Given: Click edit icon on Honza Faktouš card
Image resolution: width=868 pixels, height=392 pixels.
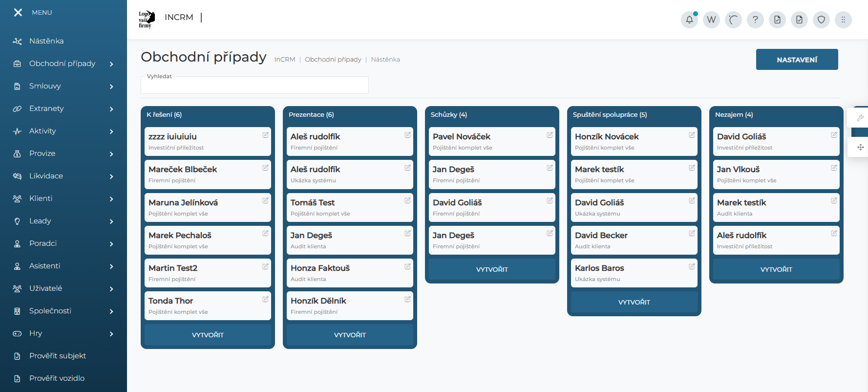Looking at the screenshot, I should coord(407,266).
